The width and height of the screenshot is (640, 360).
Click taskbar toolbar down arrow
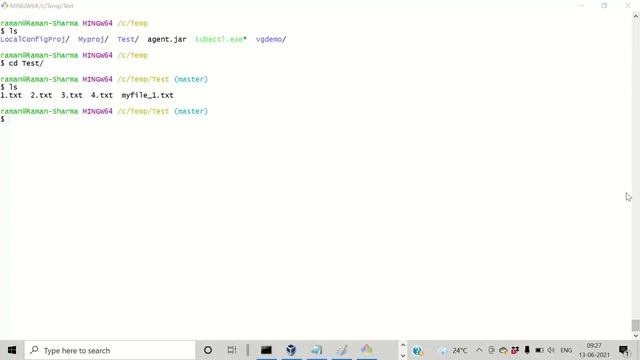coord(403,356)
